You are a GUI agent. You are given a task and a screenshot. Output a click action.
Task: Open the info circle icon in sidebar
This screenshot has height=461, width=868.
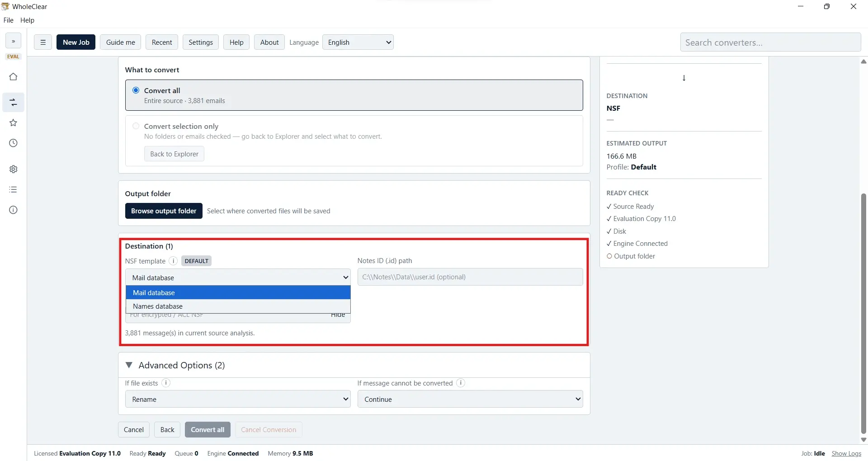click(13, 210)
